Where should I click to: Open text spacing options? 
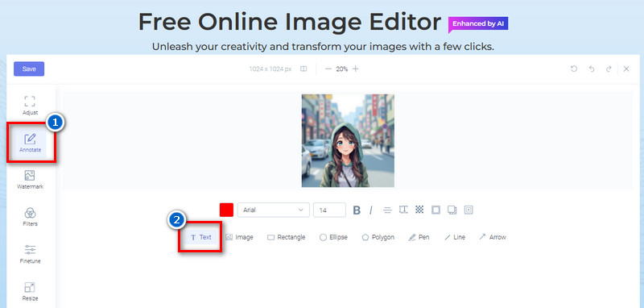point(403,210)
